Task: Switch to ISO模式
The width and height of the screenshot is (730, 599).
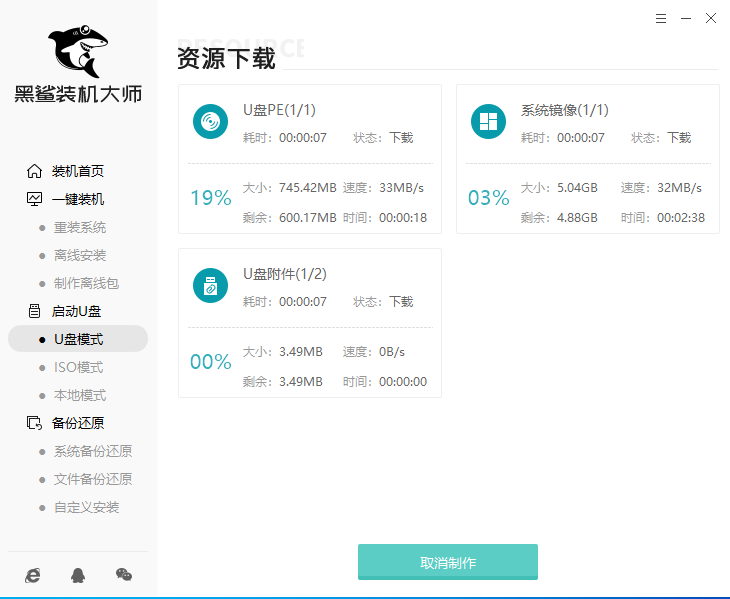Action: pos(78,367)
